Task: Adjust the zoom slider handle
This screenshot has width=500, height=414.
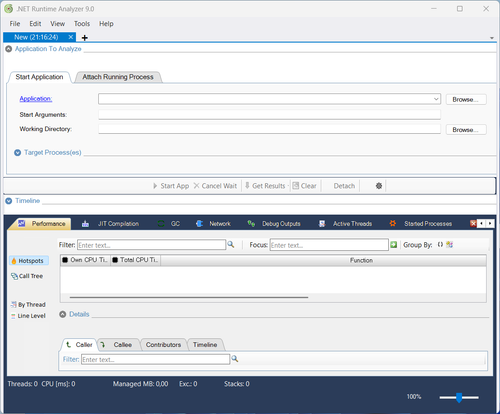Action: tap(459, 397)
